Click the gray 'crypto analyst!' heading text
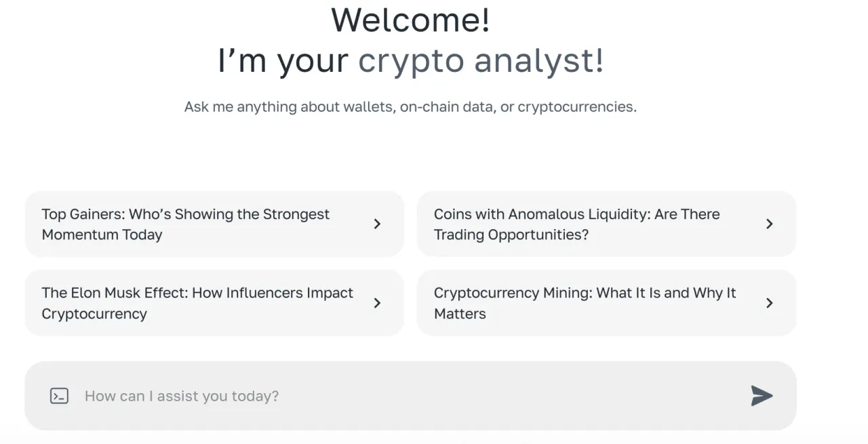Screen dimensions: 868x444 (480, 60)
